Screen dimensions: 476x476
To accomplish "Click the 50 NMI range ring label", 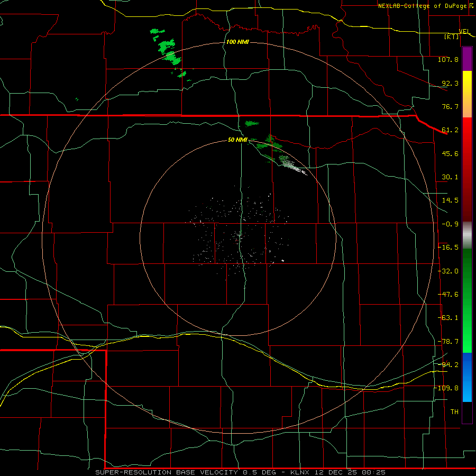I will tap(237, 140).
